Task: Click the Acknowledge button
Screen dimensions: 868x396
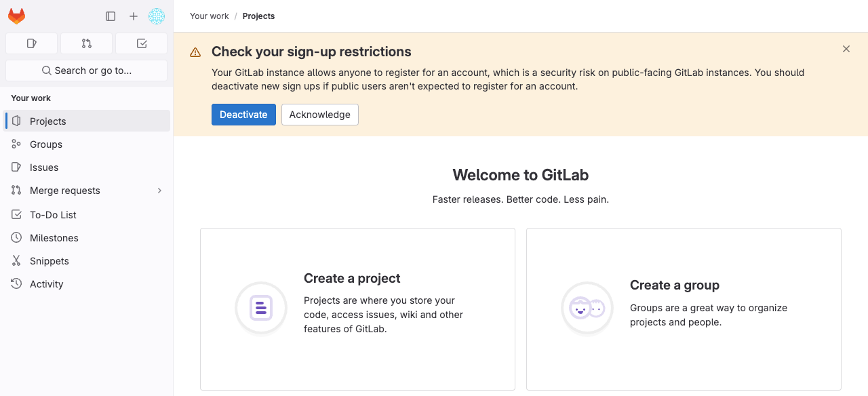Action: [320, 115]
